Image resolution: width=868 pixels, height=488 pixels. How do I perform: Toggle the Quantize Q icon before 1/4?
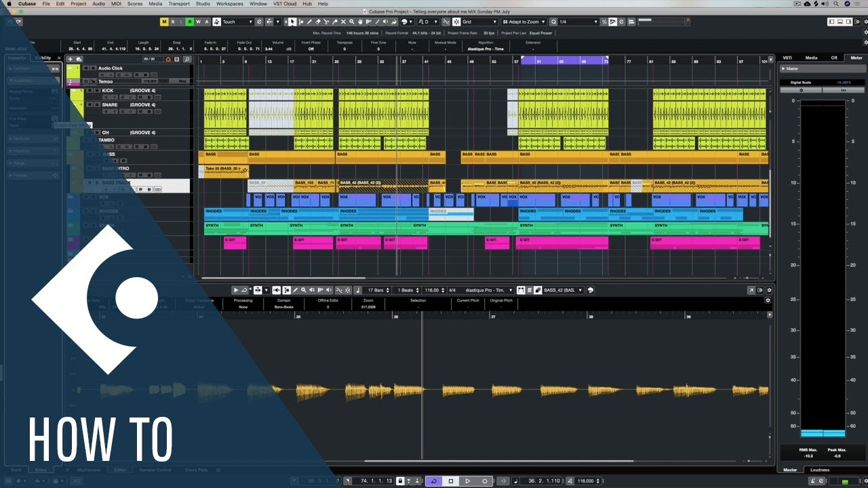tap(553, 22)
